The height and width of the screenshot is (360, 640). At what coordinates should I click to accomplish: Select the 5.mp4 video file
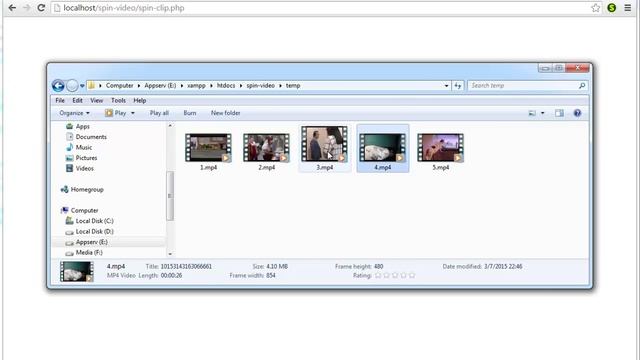coord(440,152)
